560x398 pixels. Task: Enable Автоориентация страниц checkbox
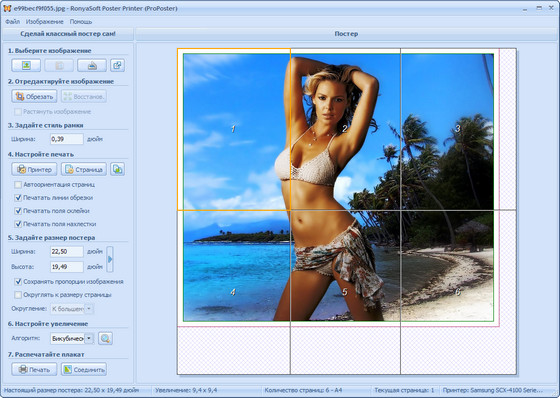tap(18, 185)
